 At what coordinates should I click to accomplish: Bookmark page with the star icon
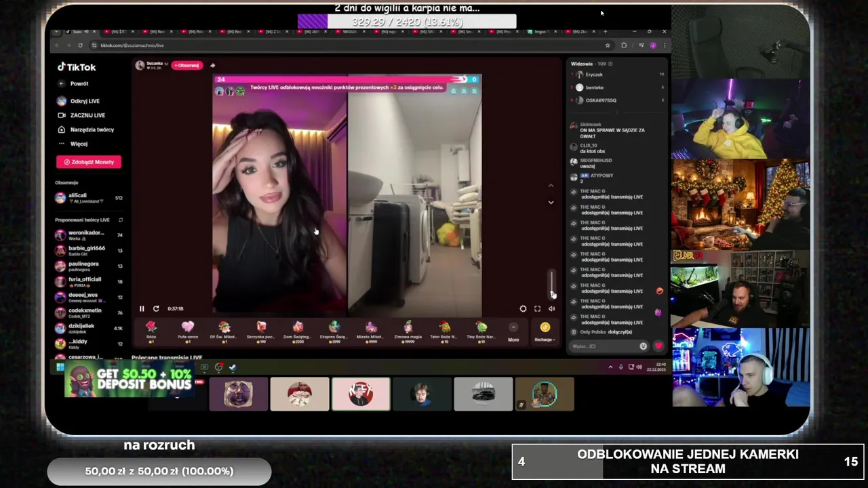click(608, 45)
